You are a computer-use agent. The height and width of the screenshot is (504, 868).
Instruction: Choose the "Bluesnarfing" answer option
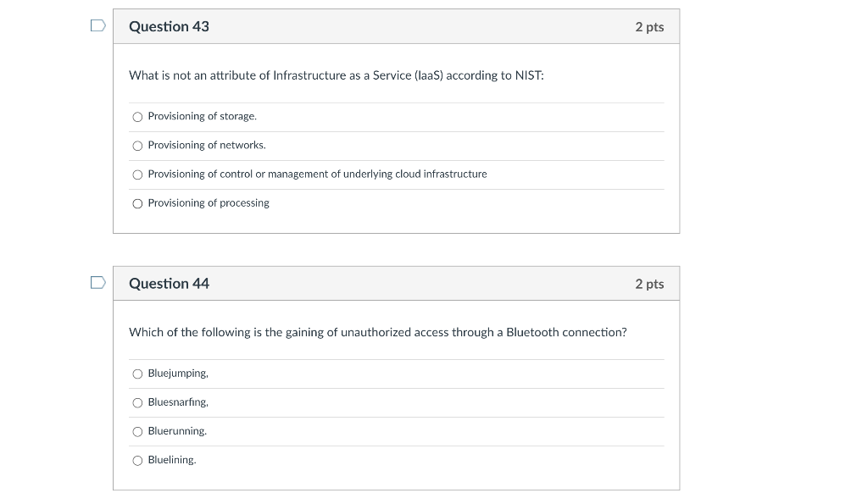pyautogui.click(x=137, y=402)
